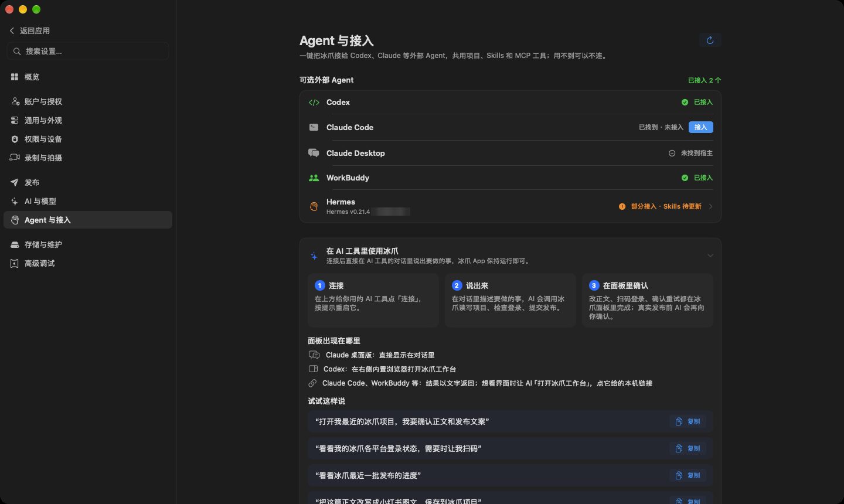Select the step 1 连接 card

[373, 300]
